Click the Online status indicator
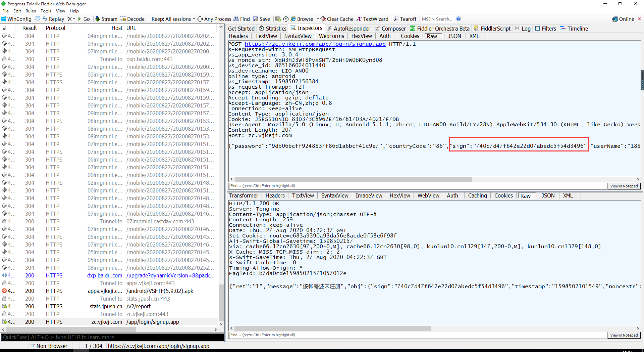Viewport: 644px width, 352px height. (x=623, y=19)
